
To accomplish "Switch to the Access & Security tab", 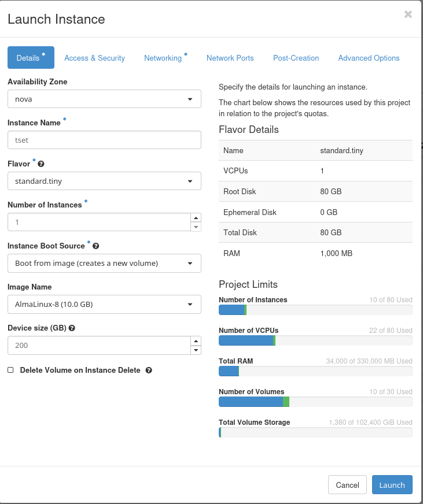I will pos(94,58).
